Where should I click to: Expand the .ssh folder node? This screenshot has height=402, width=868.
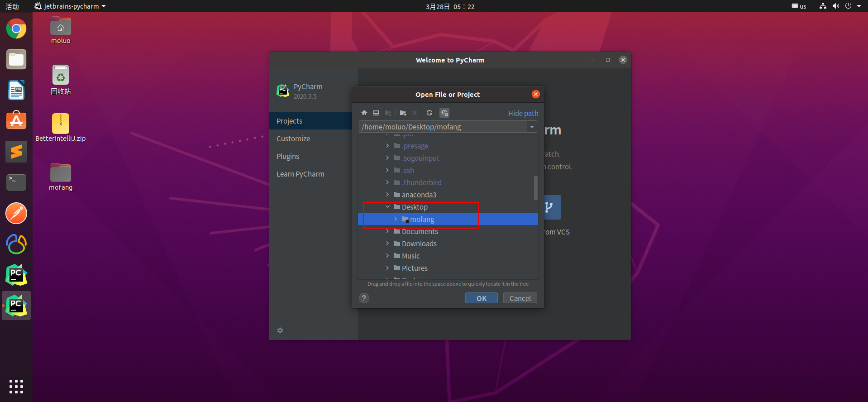pos(387,170)
